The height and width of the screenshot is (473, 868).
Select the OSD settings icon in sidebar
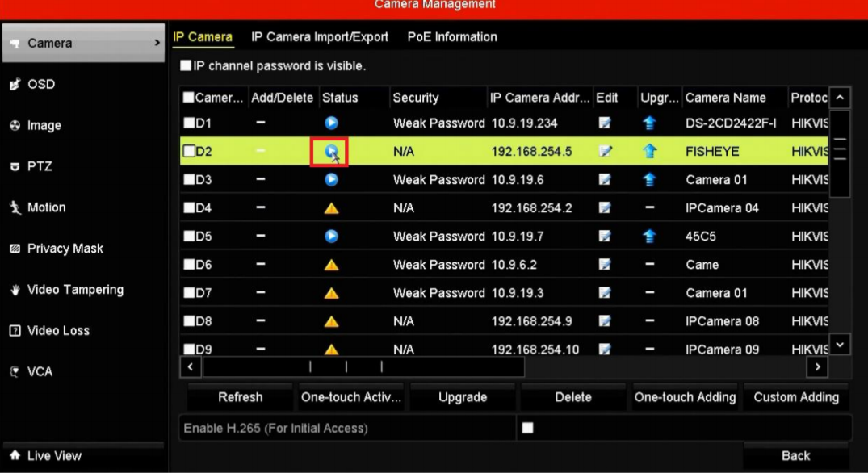[x=16, y=84]
